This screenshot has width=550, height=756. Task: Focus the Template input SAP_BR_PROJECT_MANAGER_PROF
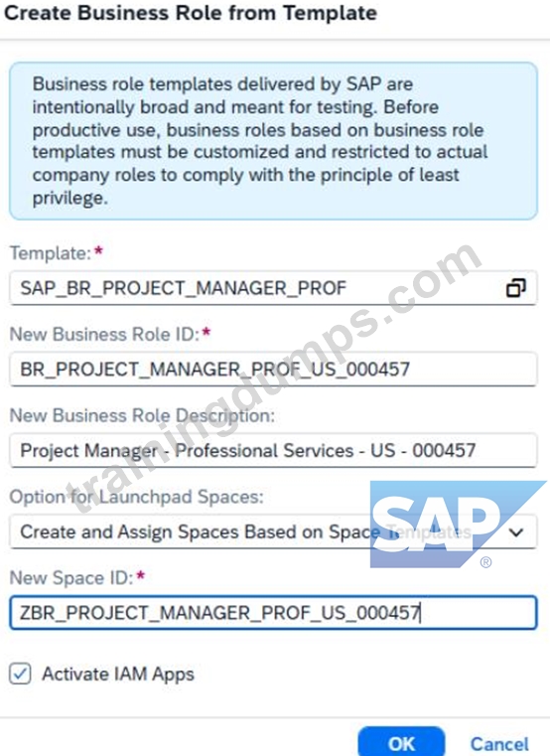pos(273,288)
